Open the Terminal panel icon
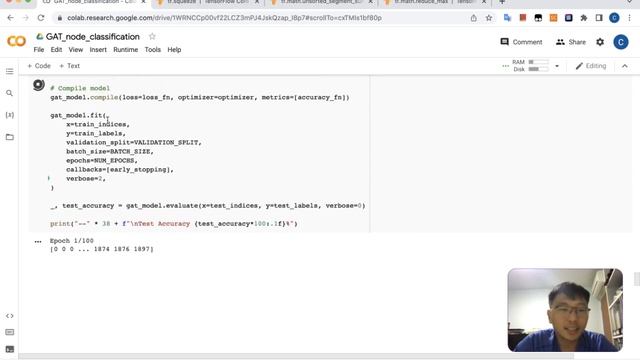640x360 pixels. (x=9, y=349)
